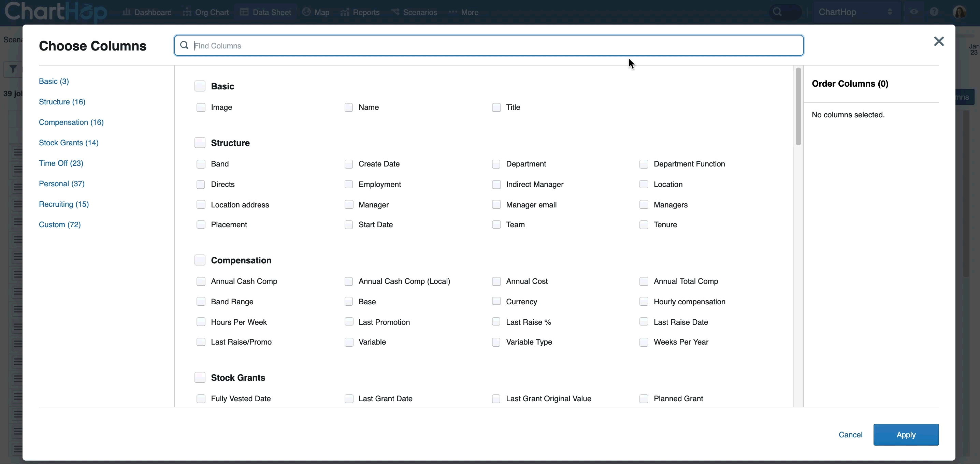Enable the Annual Cash Comp checkbox

tap(201, 281)
